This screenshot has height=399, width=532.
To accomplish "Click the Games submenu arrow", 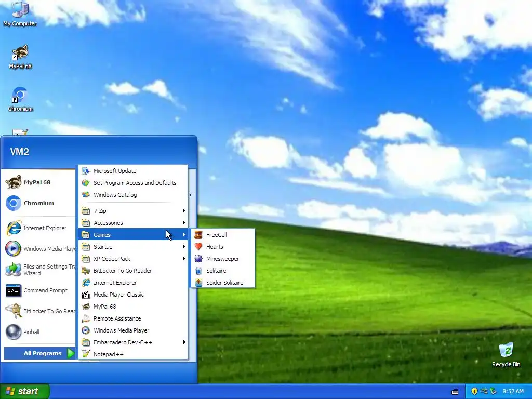I will coord(184,235).
